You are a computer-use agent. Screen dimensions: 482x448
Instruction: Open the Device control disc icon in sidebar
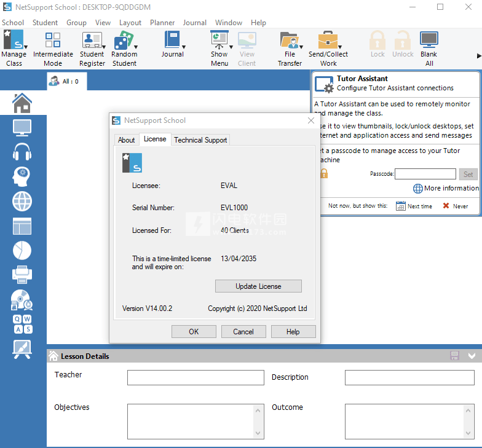22,300
